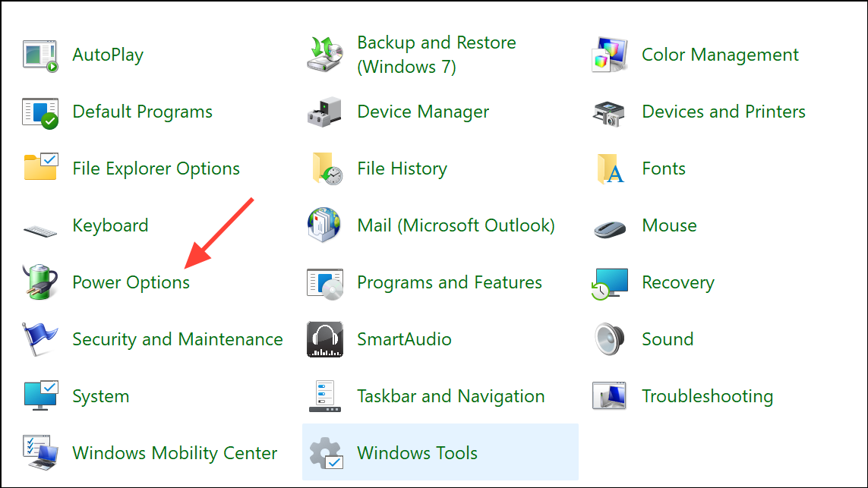Click the Windows Tools gear icon
Image resolution: width=868 pixels, height=488 pixels.
click(x=325, y=453)
